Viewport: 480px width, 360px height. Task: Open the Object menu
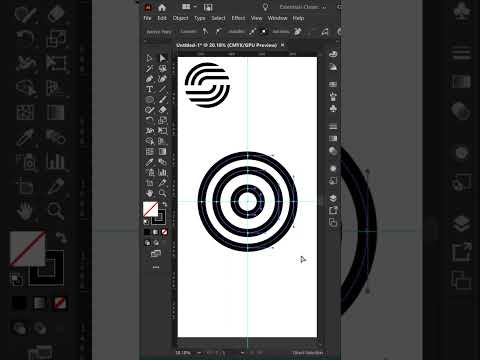(x=180, y=18)
